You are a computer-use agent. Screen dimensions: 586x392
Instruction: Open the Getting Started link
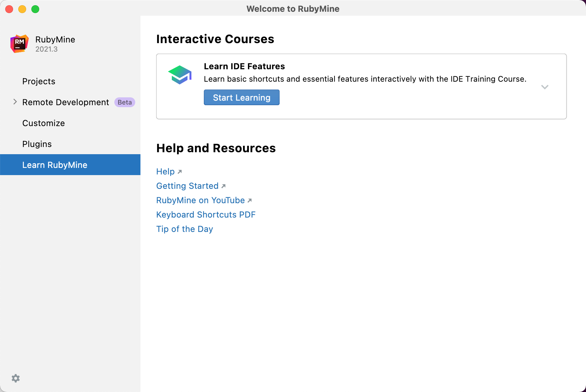187,186
